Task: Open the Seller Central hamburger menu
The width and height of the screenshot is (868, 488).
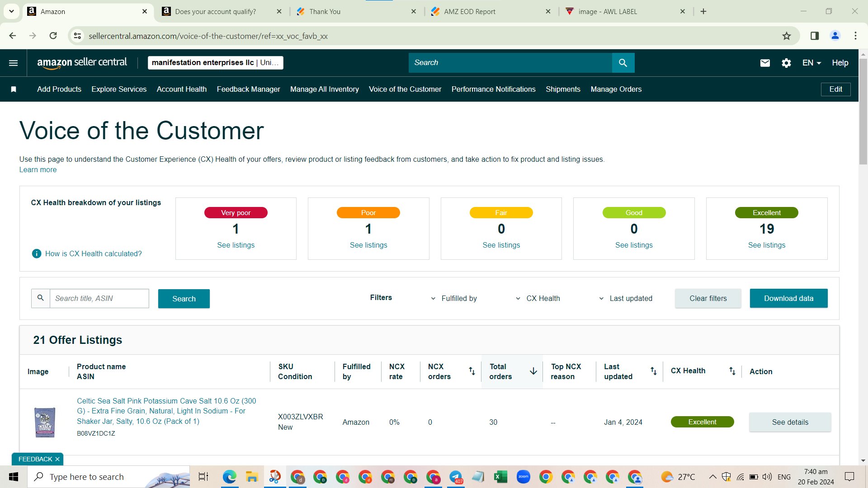Action: click(14, 63)
